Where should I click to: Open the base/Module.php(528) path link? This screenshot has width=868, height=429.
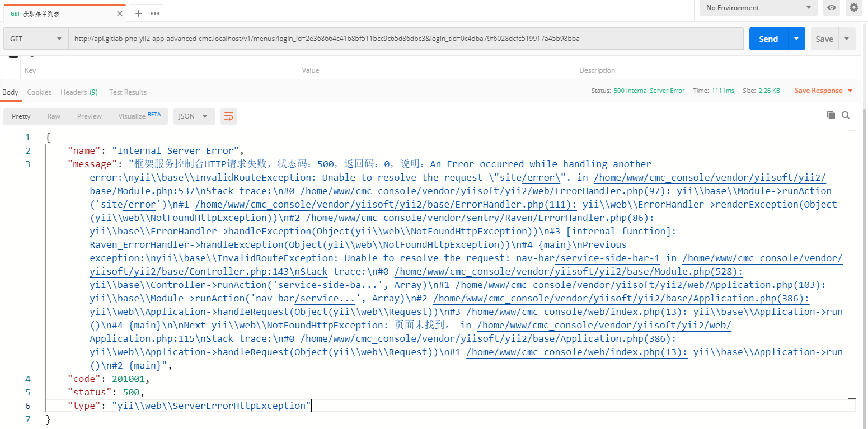pos(569,271)
